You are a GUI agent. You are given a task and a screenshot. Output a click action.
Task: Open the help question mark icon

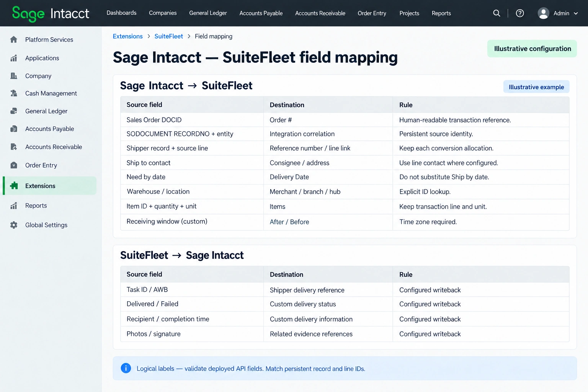(x=520, y=13)
